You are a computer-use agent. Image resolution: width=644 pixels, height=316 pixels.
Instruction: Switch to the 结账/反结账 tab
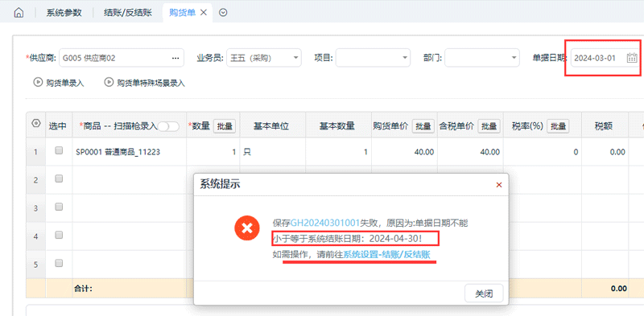(x=127, y=13)
